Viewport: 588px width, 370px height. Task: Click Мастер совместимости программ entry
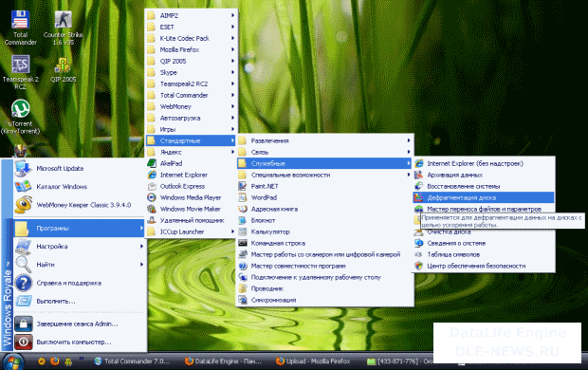(324, 266)
